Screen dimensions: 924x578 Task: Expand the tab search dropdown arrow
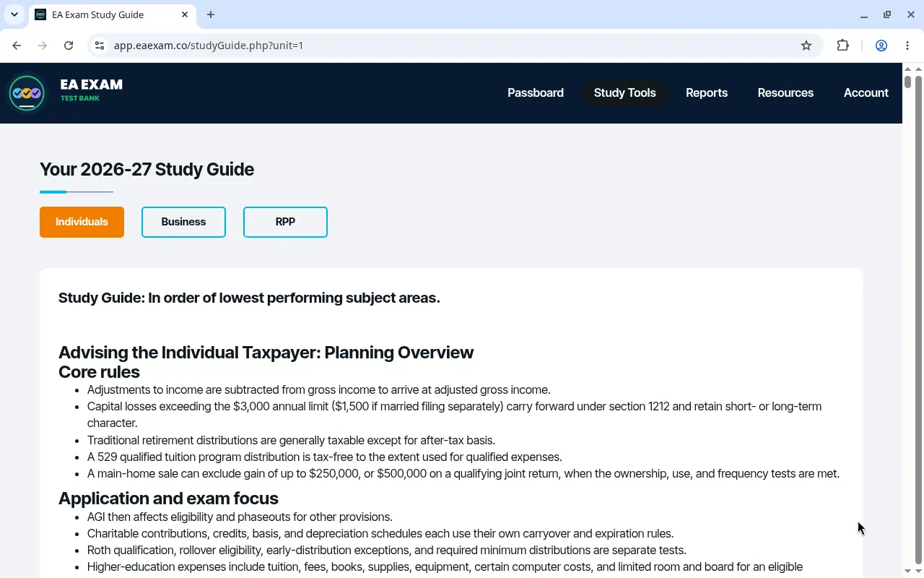pyautogui.click(x=14, y=14)
